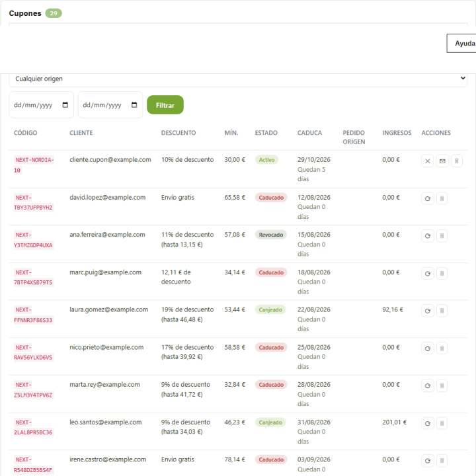Click the ESTADO column header

(x=266, y=133)
